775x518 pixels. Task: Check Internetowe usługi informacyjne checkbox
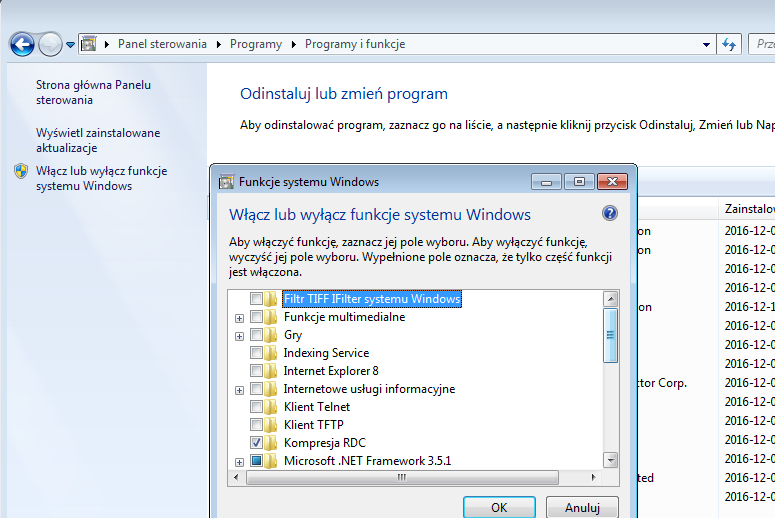click(x=256, y=388)
